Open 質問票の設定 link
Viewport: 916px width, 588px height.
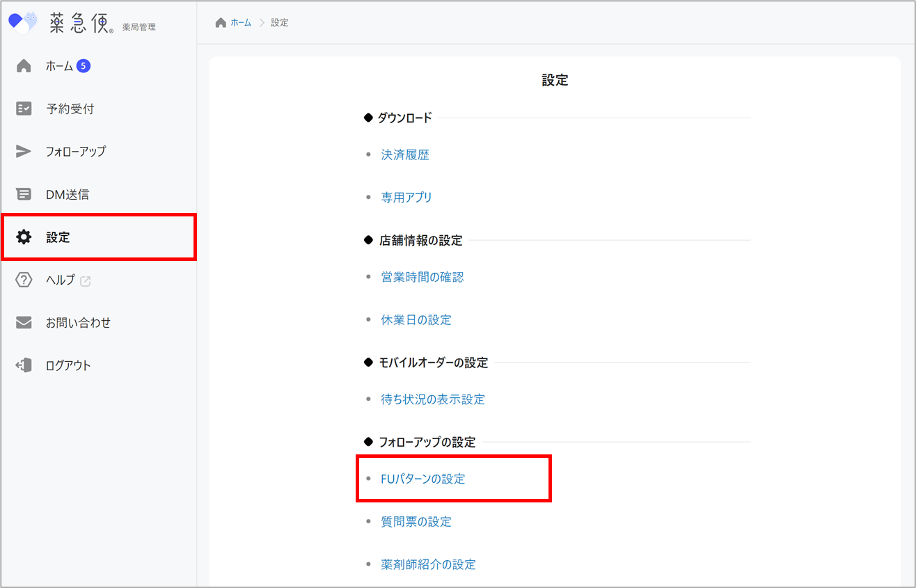pos(416,522)
